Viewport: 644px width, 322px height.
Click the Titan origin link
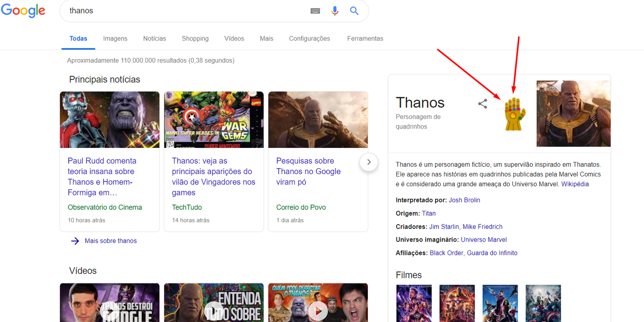pyautogui.click(x=429, y=213)
